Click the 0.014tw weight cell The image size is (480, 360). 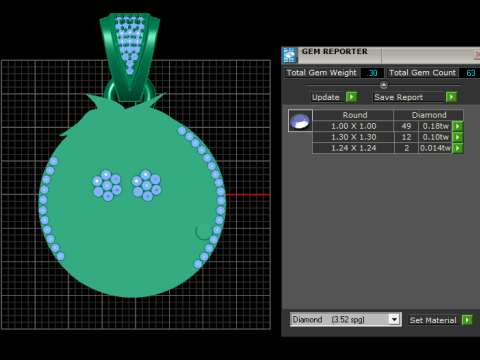click(435, 148)
